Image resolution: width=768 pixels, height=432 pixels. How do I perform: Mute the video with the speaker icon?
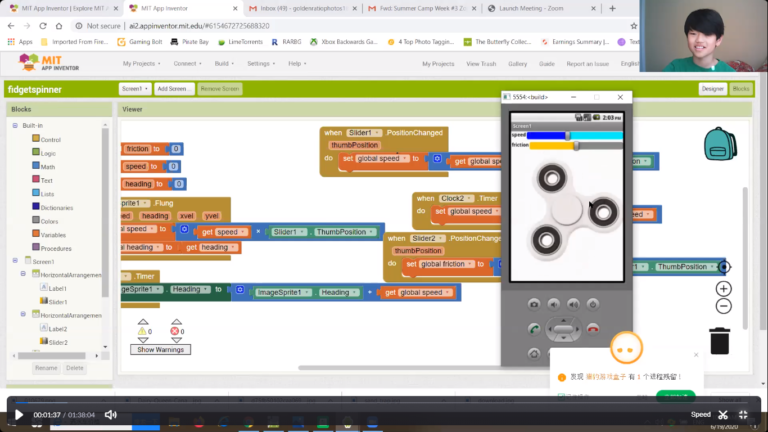[x=111, y=415]
